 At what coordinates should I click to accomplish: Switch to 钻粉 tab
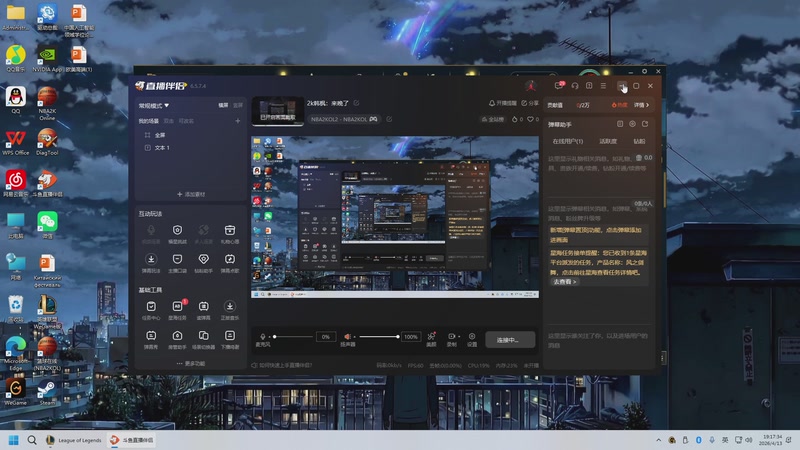tap(639, 141)
